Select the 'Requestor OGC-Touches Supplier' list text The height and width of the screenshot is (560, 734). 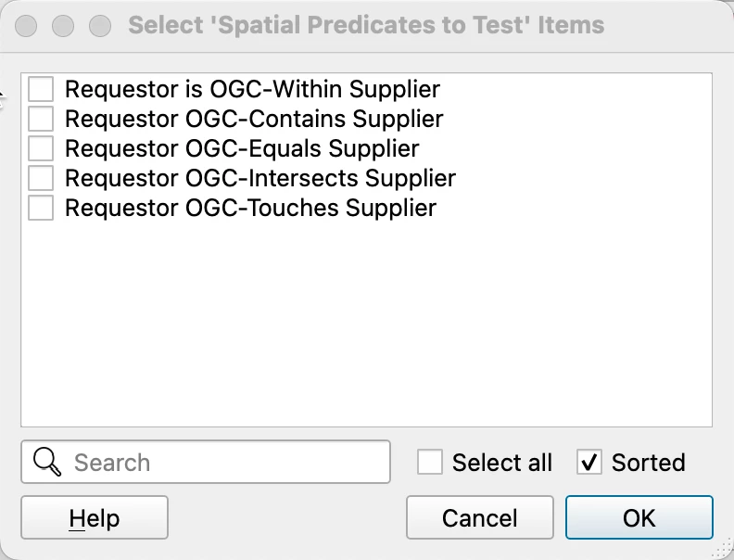coord(250,209)
